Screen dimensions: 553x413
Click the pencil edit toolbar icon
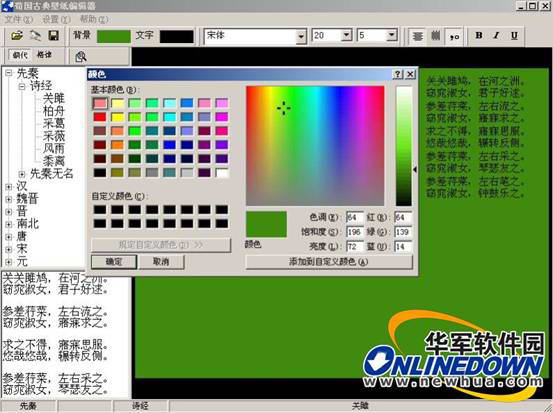(x=35, y=35)
